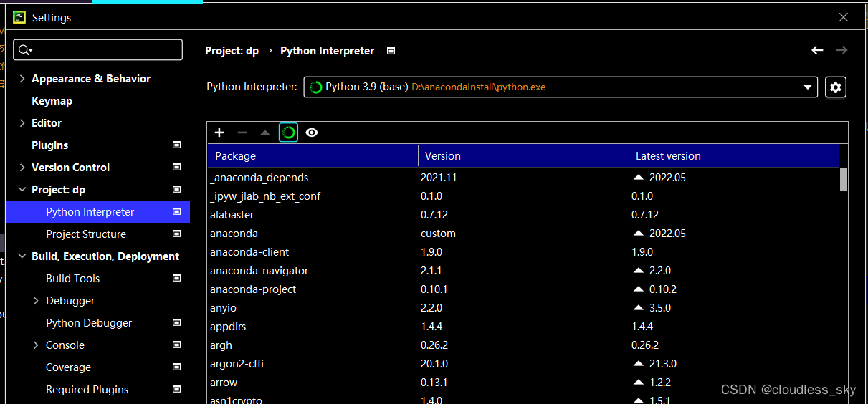Image resolution: width=868 pixels, height=404 pixels.
Task: Click Project: dp breadcrumb link
Action: (x=232, y=51)
